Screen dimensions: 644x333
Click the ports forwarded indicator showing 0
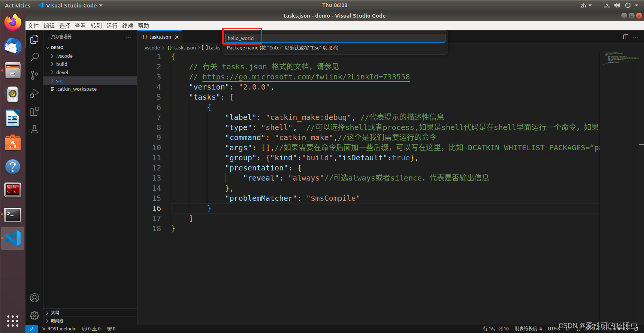[111, 329]
